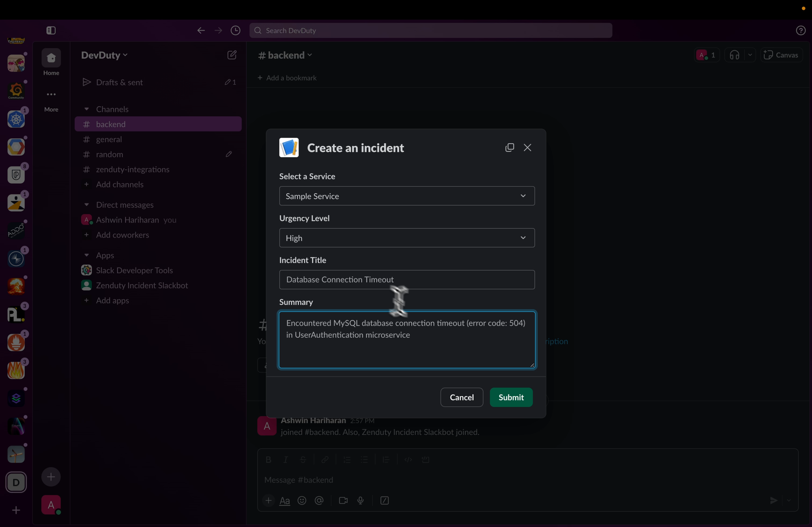Collapse the Apps section

pyautogui.click(x=86, y=255)
